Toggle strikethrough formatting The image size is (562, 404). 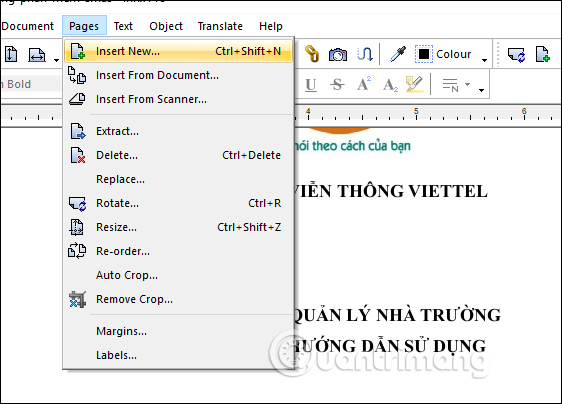[x=337, y=85]
